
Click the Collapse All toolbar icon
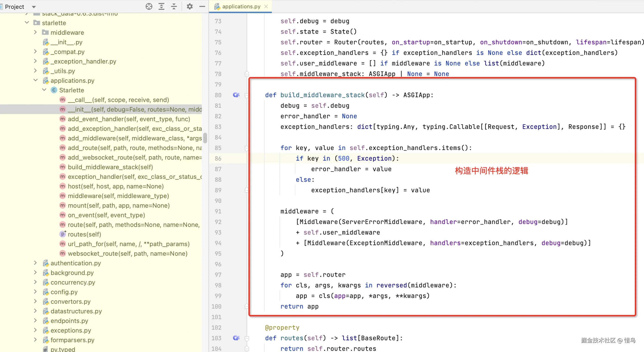coord(174,6)
